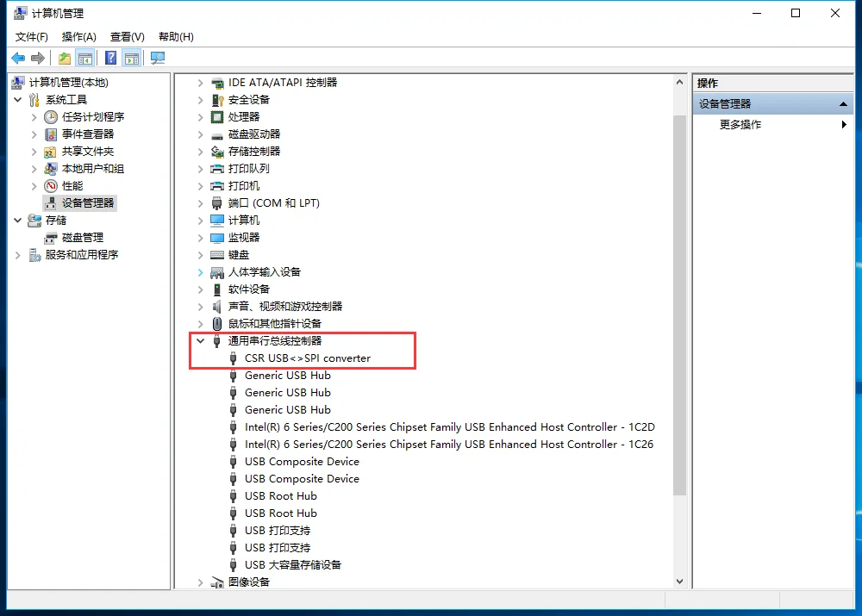Viewport: 862px width, 616px height.
Task: Click the 存储控制器 icon
Action: click(x=218, y=152)
